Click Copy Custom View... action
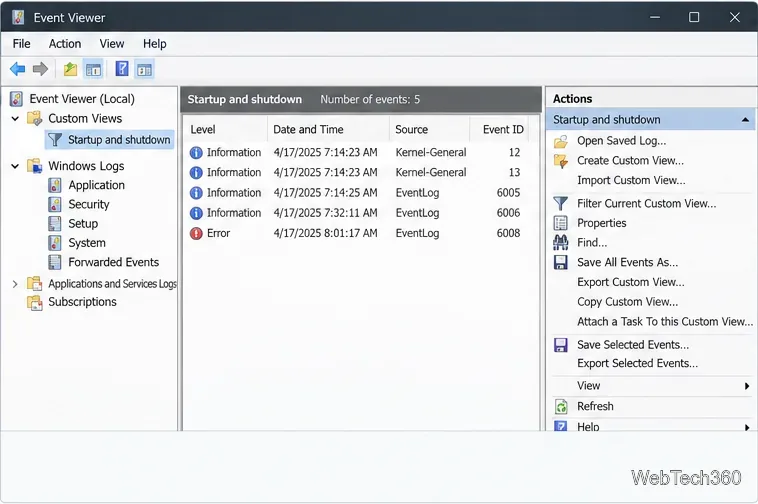The image size is (758, 504). pos(627,302)
